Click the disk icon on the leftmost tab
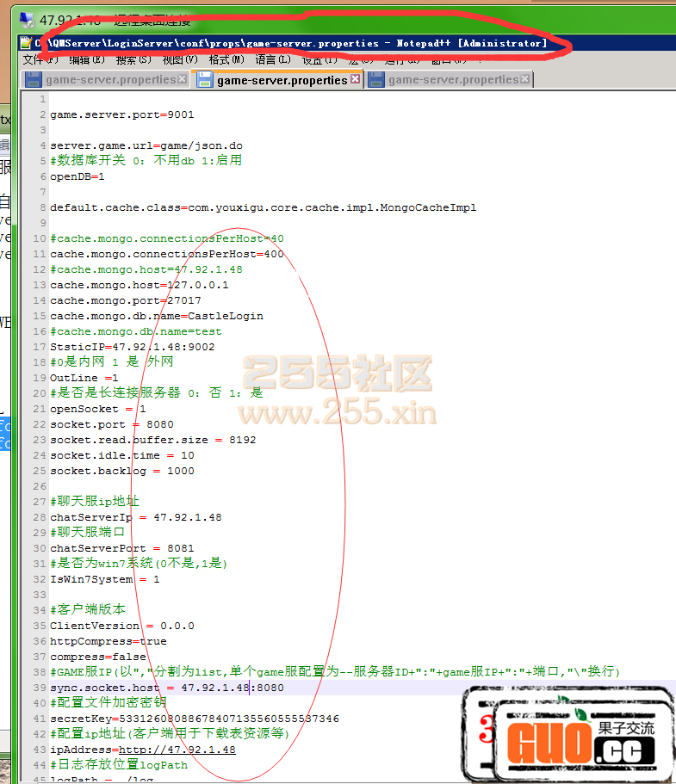Viewport: 676px width, 784px height. click(34, 80)
